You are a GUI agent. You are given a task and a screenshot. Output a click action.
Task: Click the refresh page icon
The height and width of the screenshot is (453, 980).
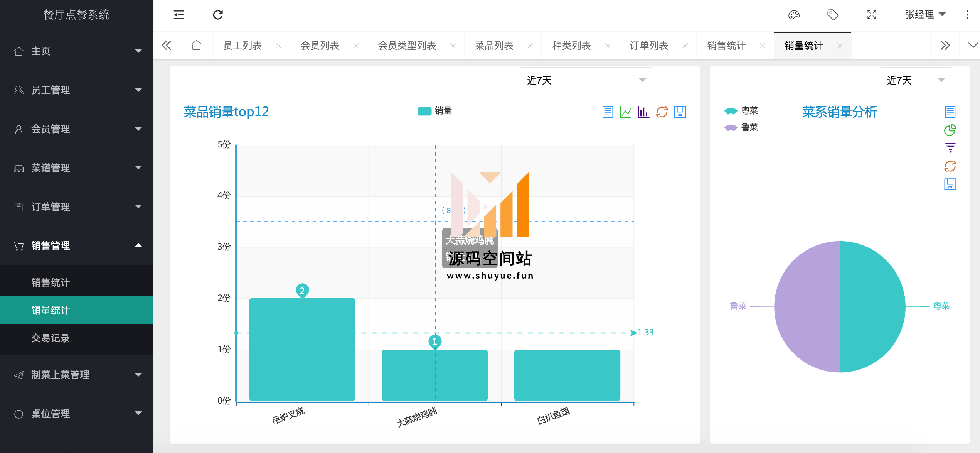click(x=218, y=15)
